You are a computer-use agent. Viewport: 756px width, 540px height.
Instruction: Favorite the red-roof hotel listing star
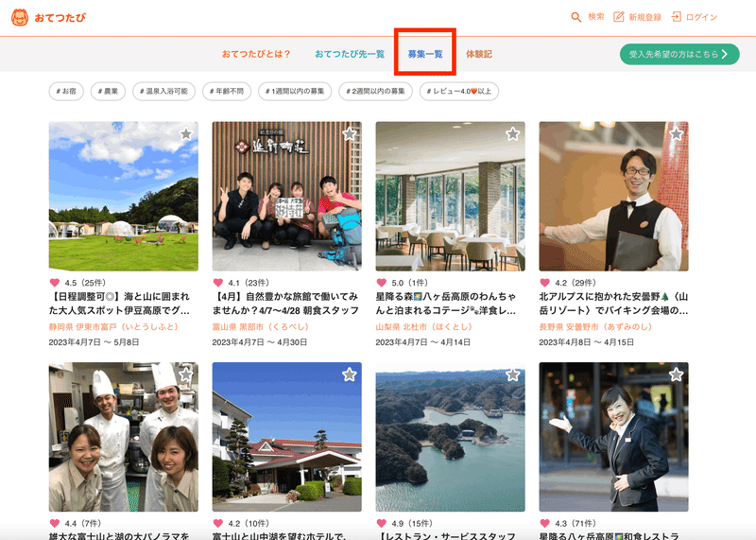(350, 375)
